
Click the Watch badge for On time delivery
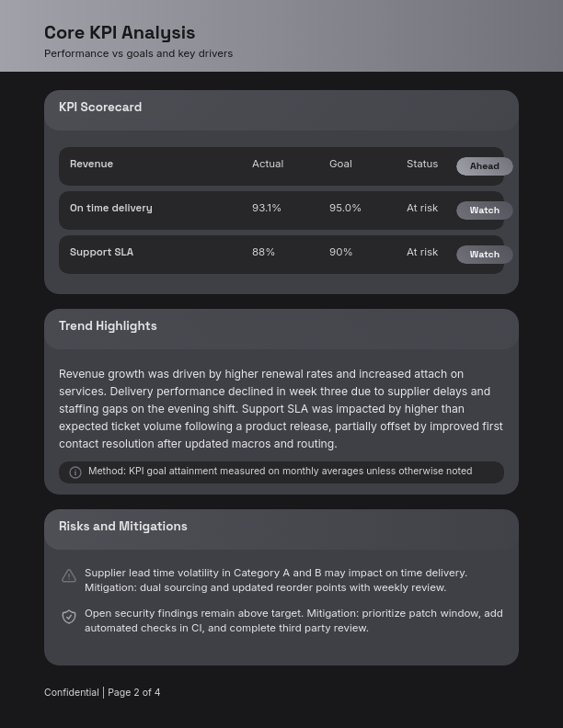(x=484, y=210)
